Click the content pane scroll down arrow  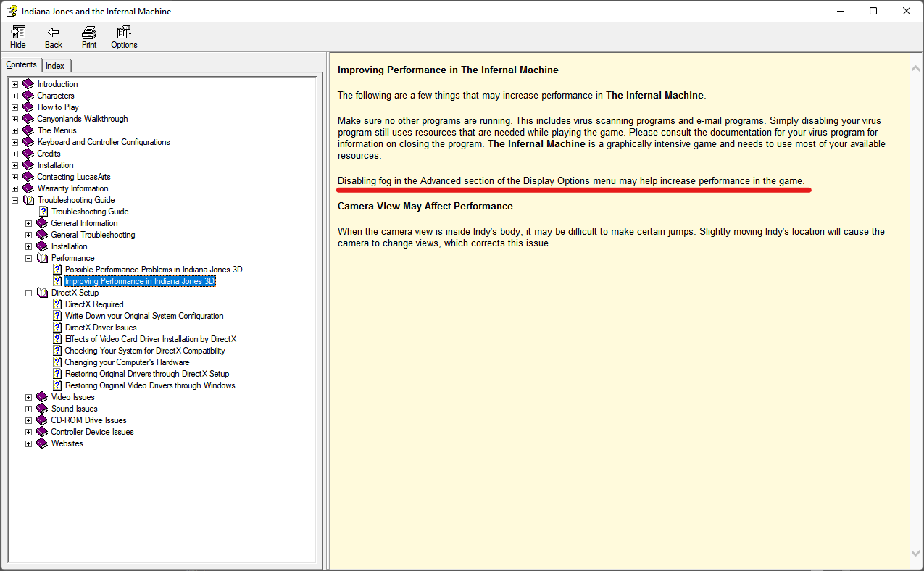coord(916,553)
